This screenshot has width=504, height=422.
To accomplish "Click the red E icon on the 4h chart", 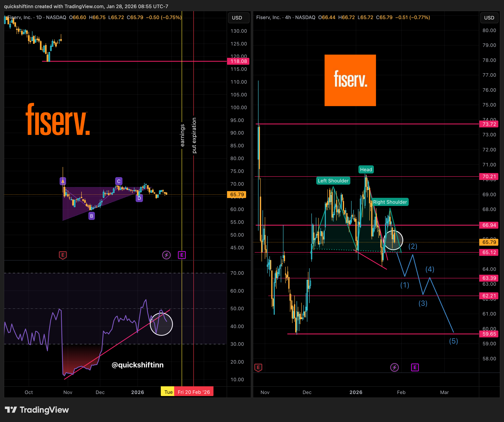I will (x=258, y=367).
